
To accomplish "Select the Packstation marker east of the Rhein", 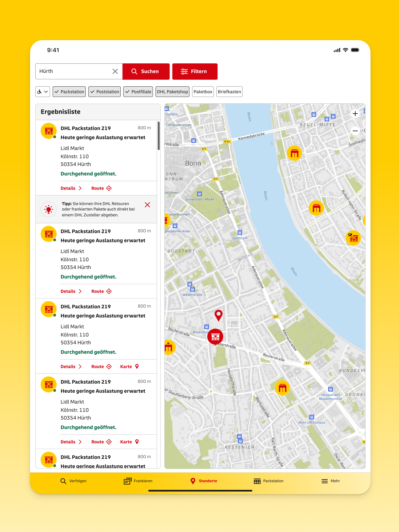I will [353, 238].
